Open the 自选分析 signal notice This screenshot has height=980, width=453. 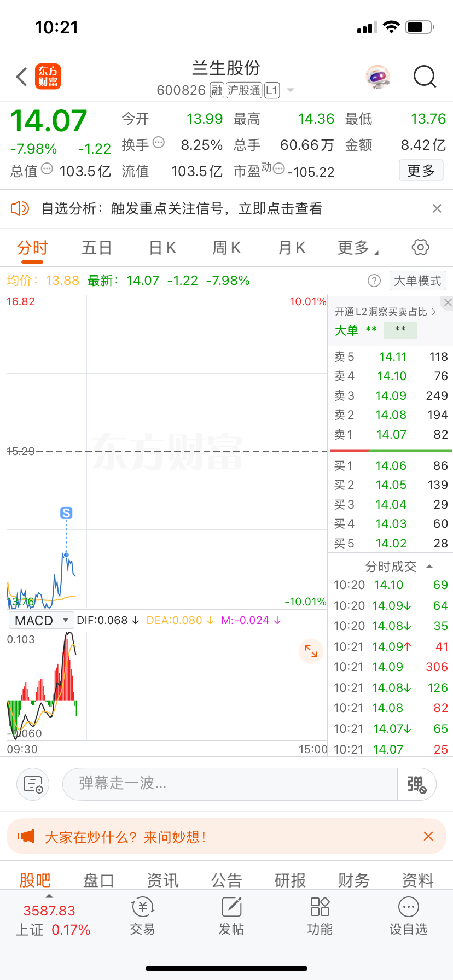[182, 208]
